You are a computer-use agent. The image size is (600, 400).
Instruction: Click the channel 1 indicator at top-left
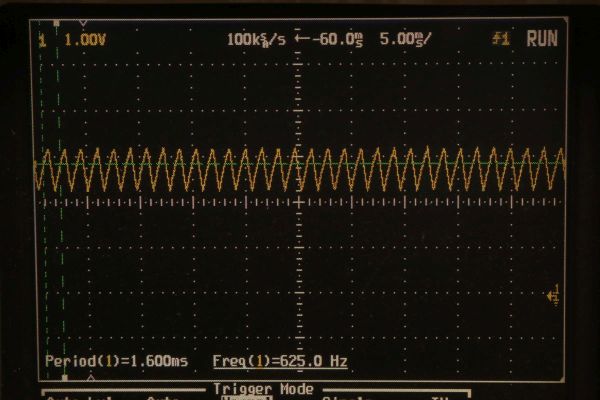[x=42, y=40]
